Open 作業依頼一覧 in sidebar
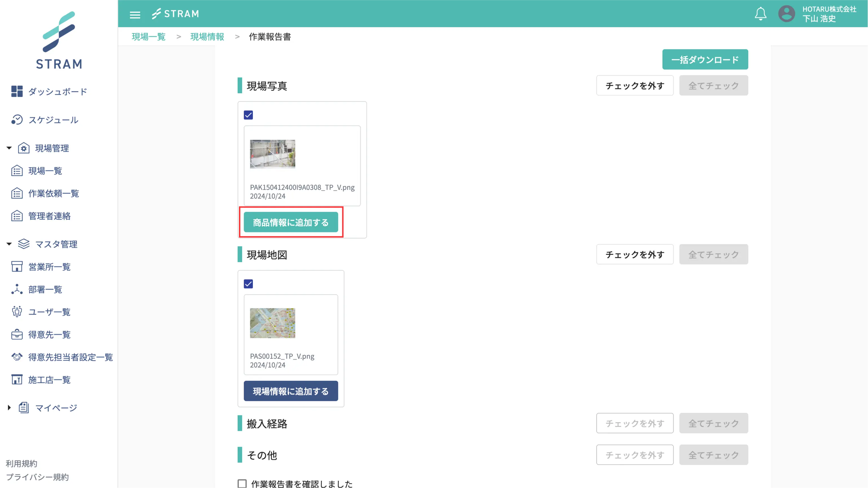 [53, 193]
